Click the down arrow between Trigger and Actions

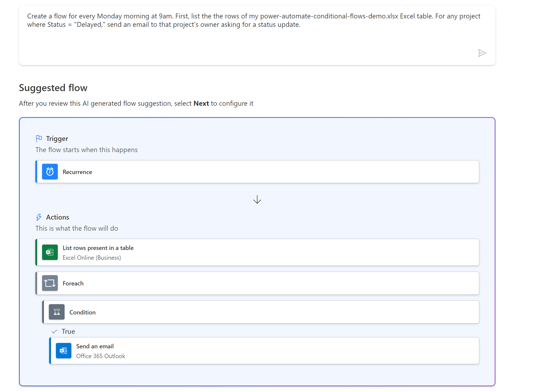(257, 200)
